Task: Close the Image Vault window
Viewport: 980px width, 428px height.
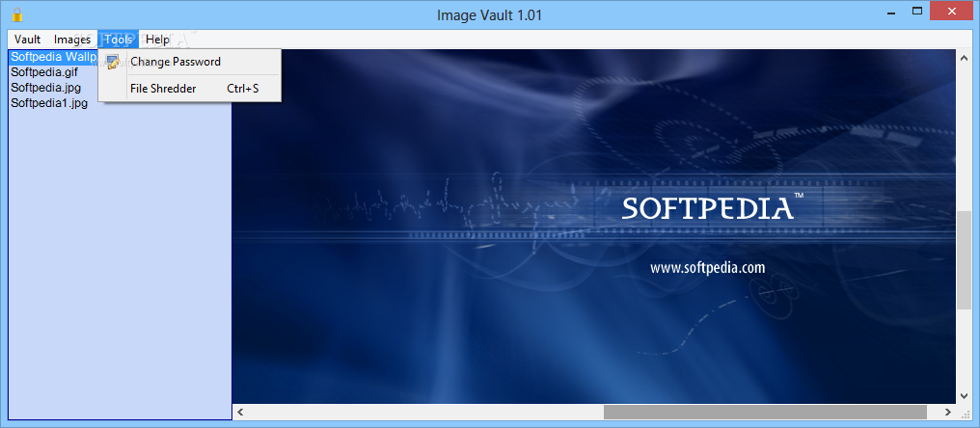Action: tap(952, 11)
